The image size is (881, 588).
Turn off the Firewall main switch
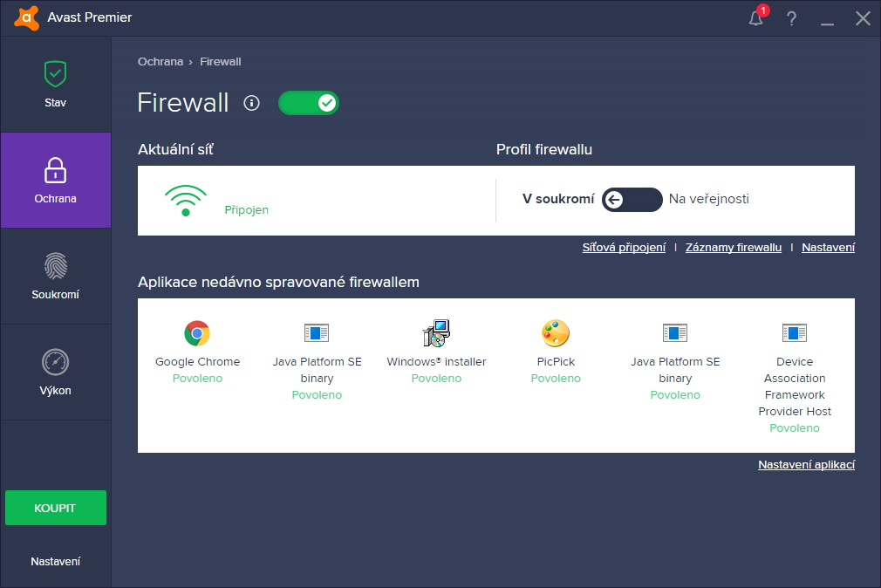tap(309, 103)
